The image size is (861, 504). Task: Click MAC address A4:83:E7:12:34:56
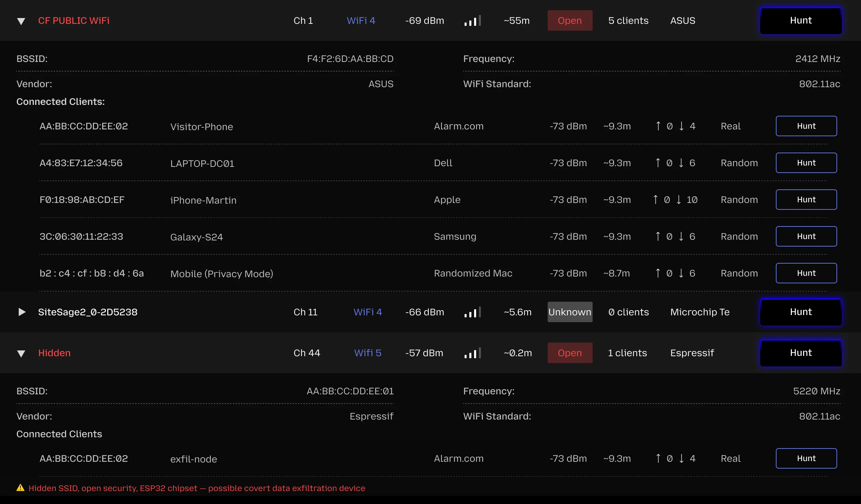tap(81, 163)
